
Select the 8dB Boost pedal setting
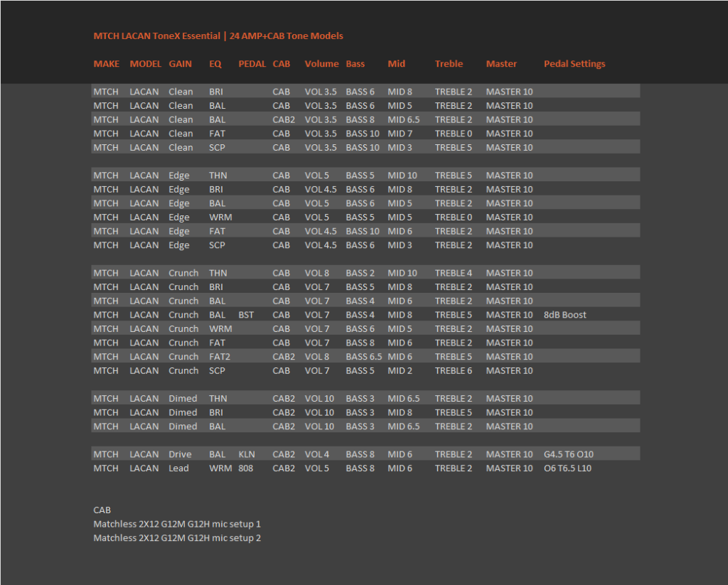pos(565,315)
